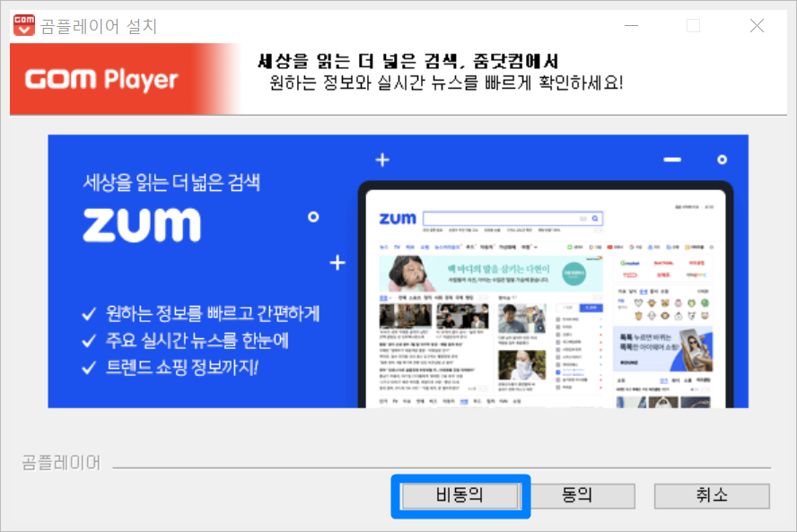
Task: Minimize the installer window
Action: [631, 25]
